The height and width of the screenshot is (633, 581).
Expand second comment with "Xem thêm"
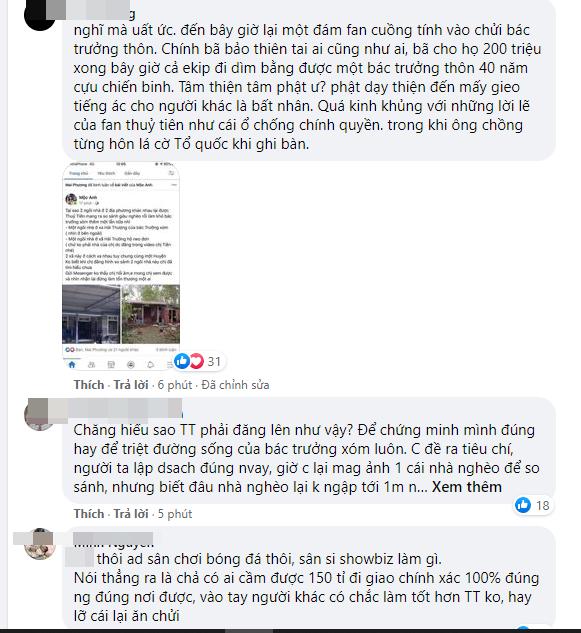[467, 487]
